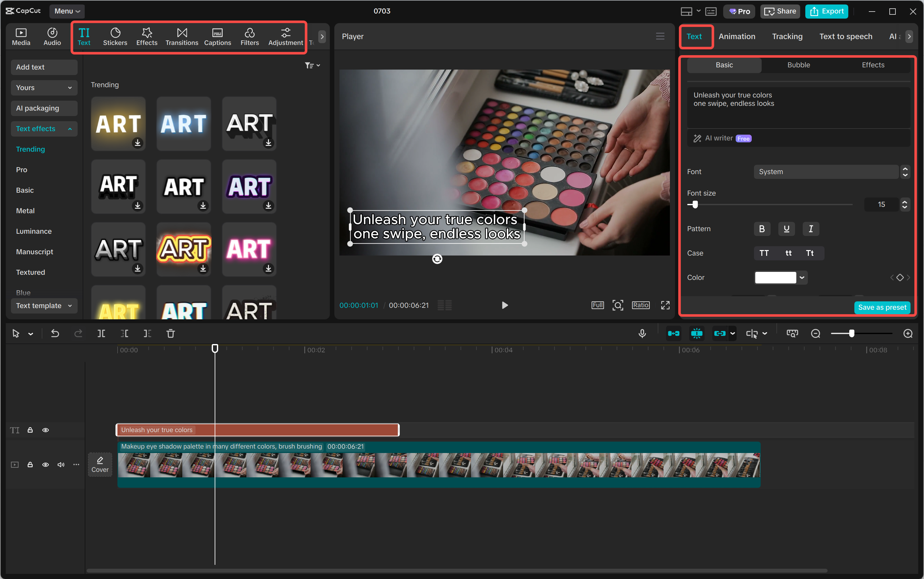Image resolution: width=924 pixels, height=579 pixels.
Task: Click the Export button
Action: [x=827, y=11]
